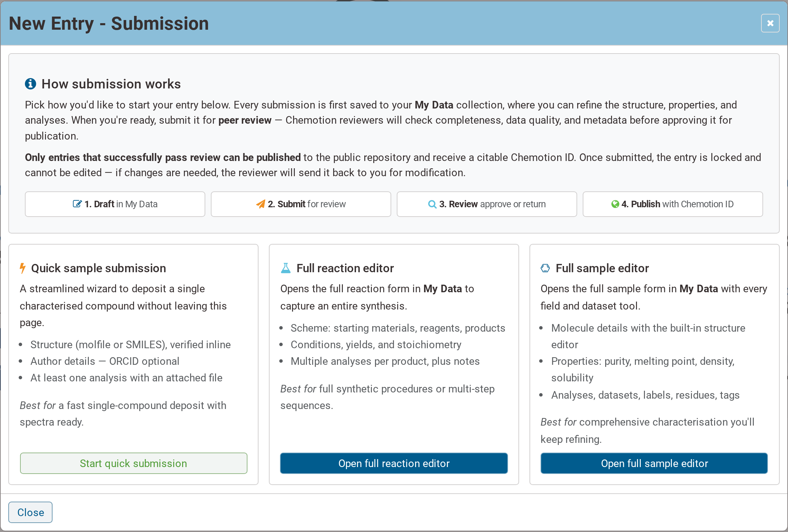Open full reaction editor

pos(394,463)
